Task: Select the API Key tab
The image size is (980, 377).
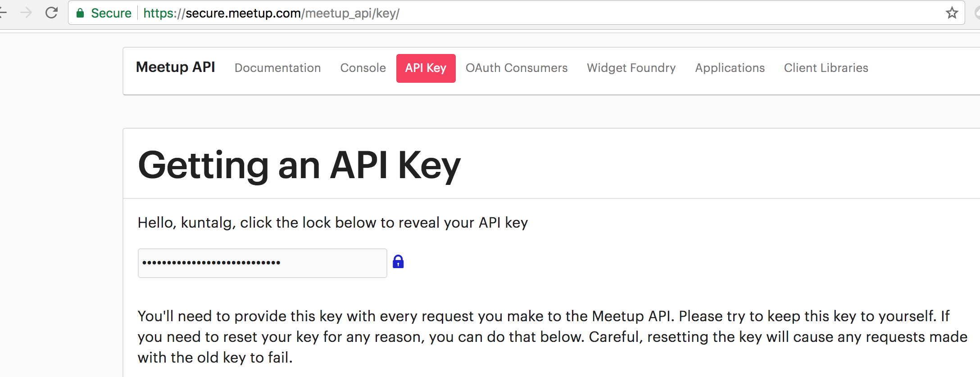Action: pyautogui.click(x=426, y=68)
